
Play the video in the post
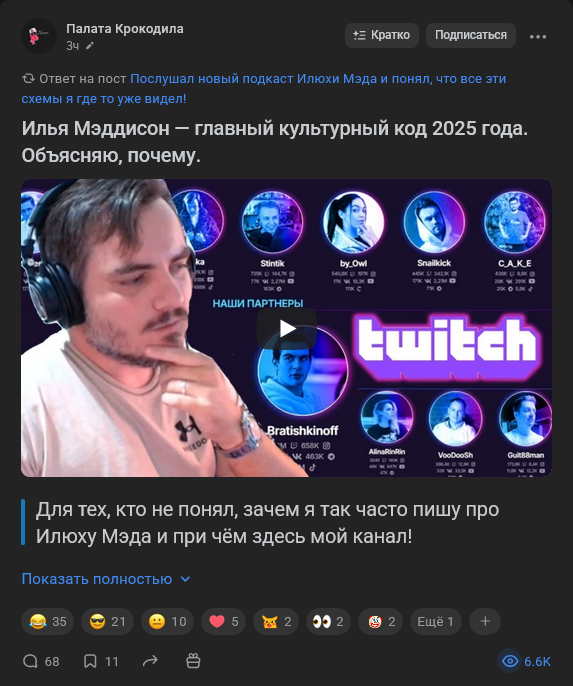(286, 328)
